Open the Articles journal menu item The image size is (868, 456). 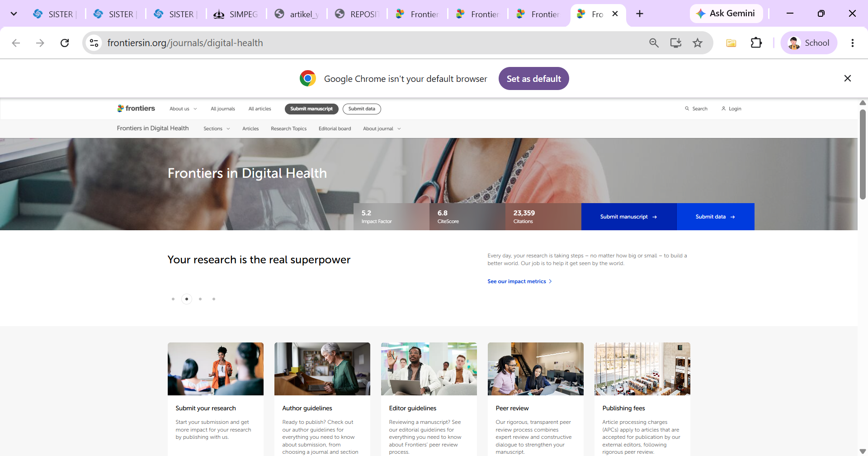coord(250,128)
